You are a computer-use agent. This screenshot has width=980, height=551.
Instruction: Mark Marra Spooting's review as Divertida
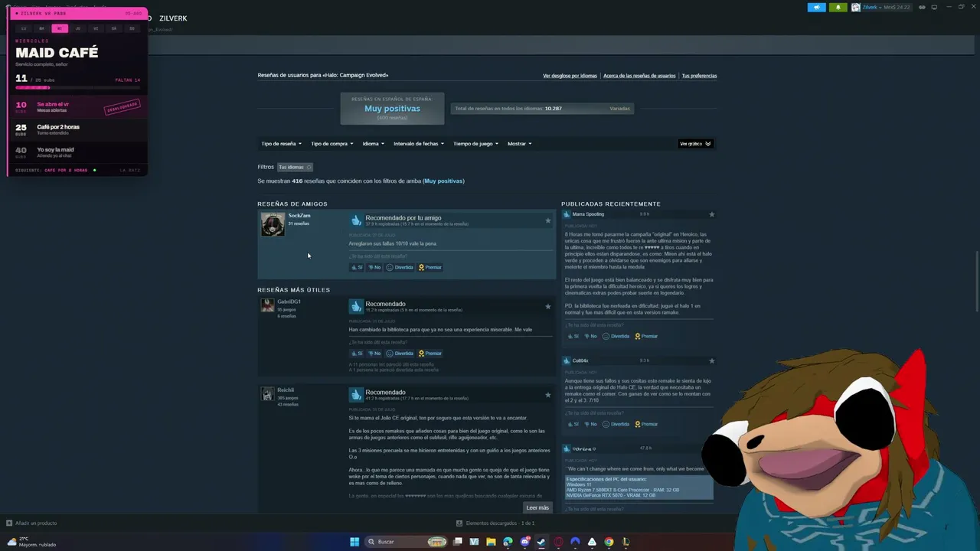616,336
